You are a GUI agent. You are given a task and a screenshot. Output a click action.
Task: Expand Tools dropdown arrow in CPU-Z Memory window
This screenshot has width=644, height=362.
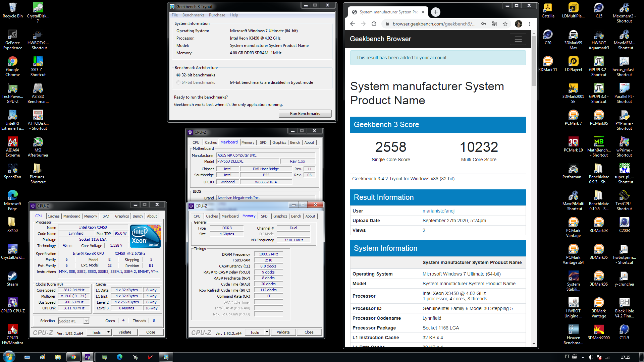267,332
